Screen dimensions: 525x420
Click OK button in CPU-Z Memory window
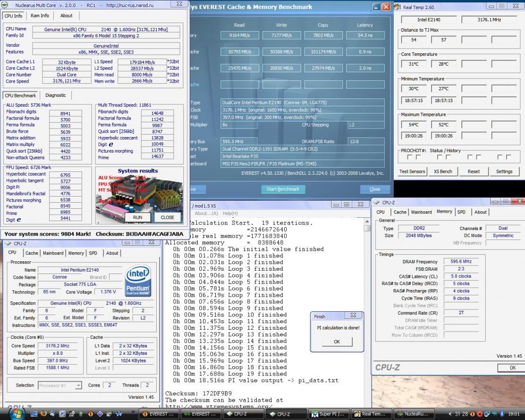click(512, 368)
